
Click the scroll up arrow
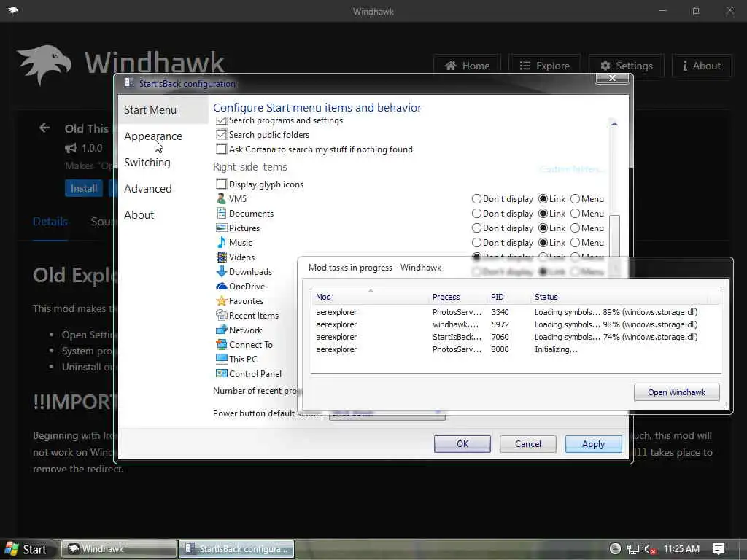[614, 124]
